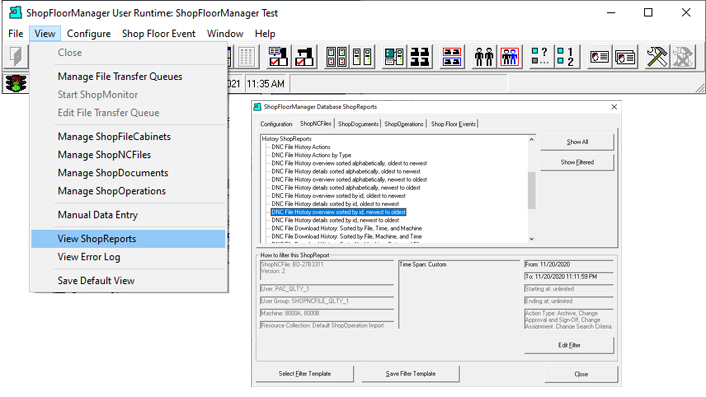Switch to the ShopNCFiles tab
This screenshot has width=706, height=397.
[x=316, y=123]
